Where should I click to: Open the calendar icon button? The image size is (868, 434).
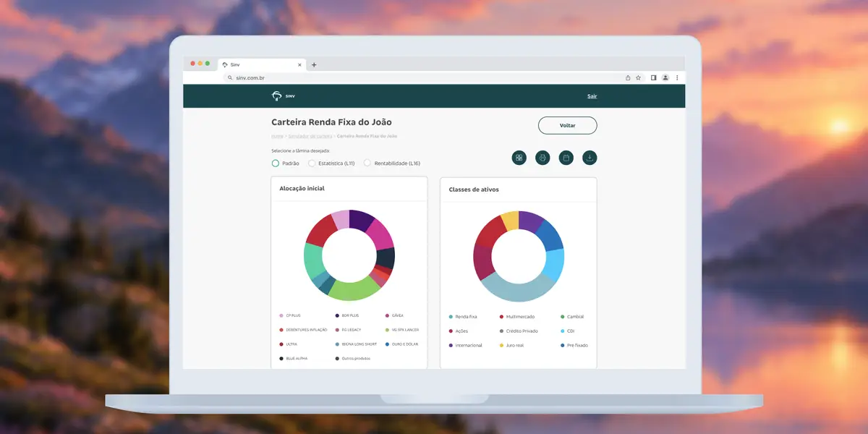pyautogui.click(x=566, y=158)
